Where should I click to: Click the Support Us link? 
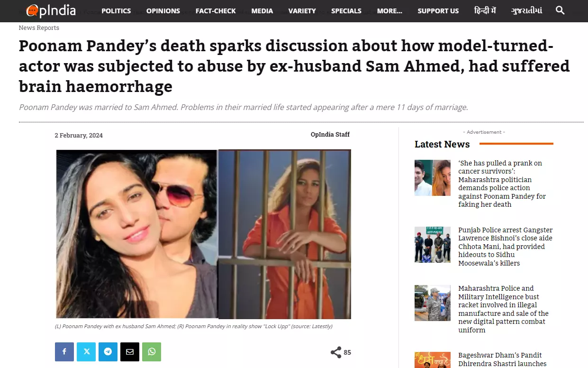click(438, 11)
